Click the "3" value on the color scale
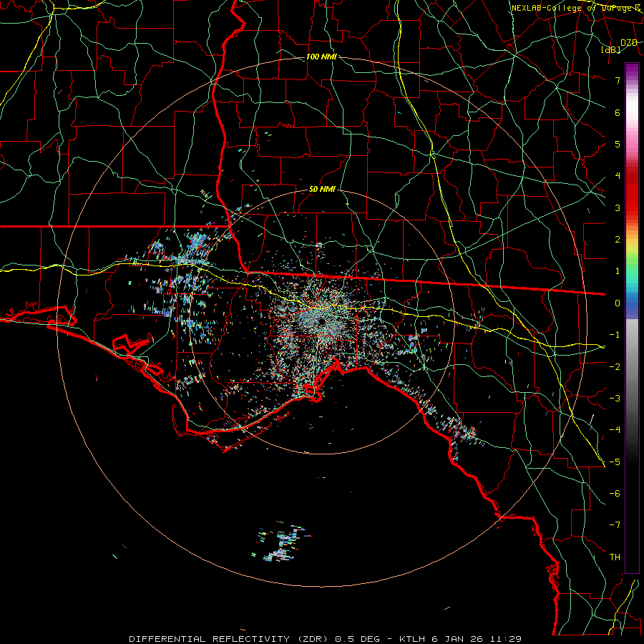Viewport: 644px width, 644px height. point(618,208)
